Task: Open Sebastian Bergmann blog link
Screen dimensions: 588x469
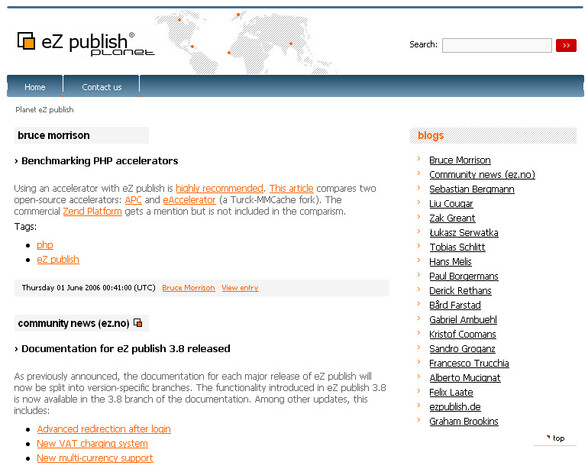Action: coord(471,189)
